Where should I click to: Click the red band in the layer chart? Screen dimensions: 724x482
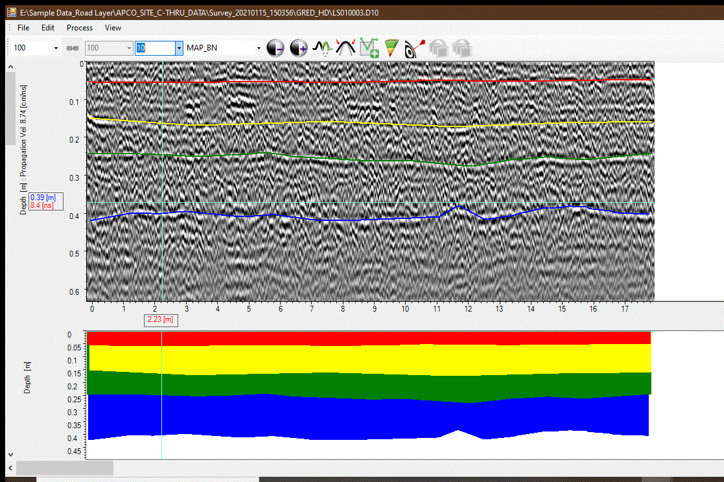tap(369, 338)
